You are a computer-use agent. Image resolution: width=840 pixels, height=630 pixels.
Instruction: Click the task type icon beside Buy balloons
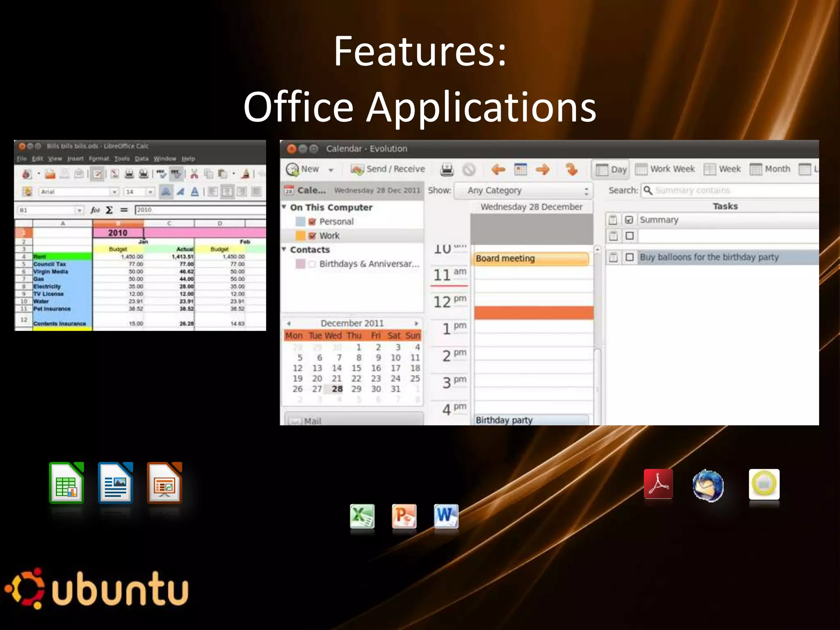(x=613, y=257)
